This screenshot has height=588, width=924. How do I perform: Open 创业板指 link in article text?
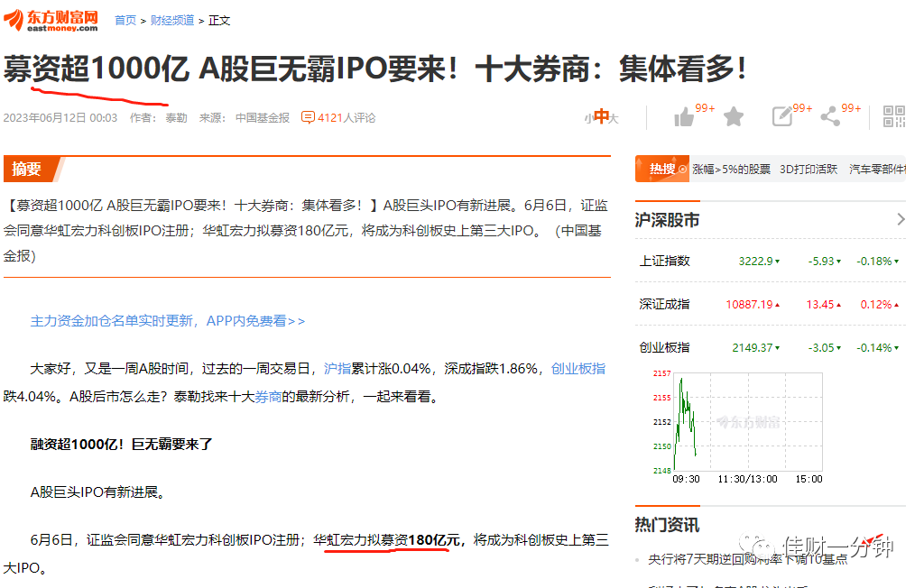point(578,369)
